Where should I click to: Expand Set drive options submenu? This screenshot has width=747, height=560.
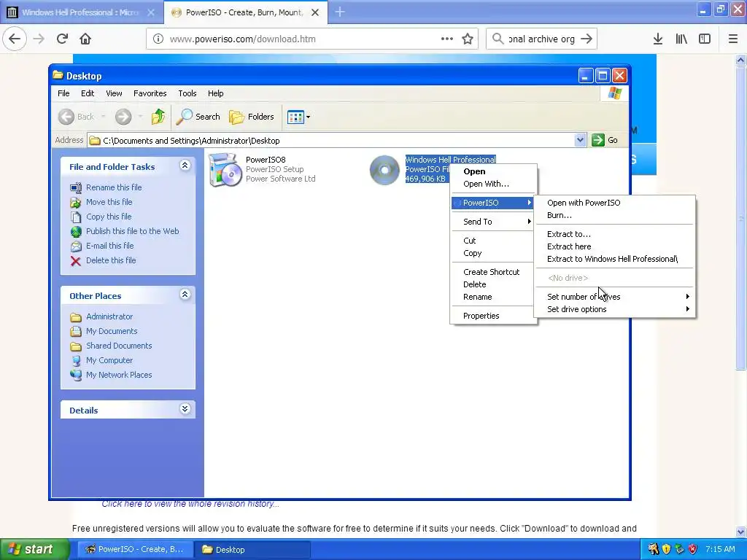point(616,309)
